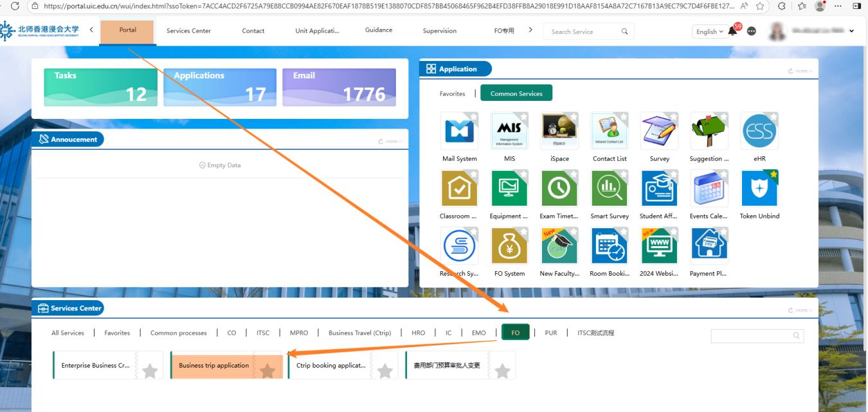
Task: Toggle favorite star on Ctrip booking application
Action: point(384,371)
